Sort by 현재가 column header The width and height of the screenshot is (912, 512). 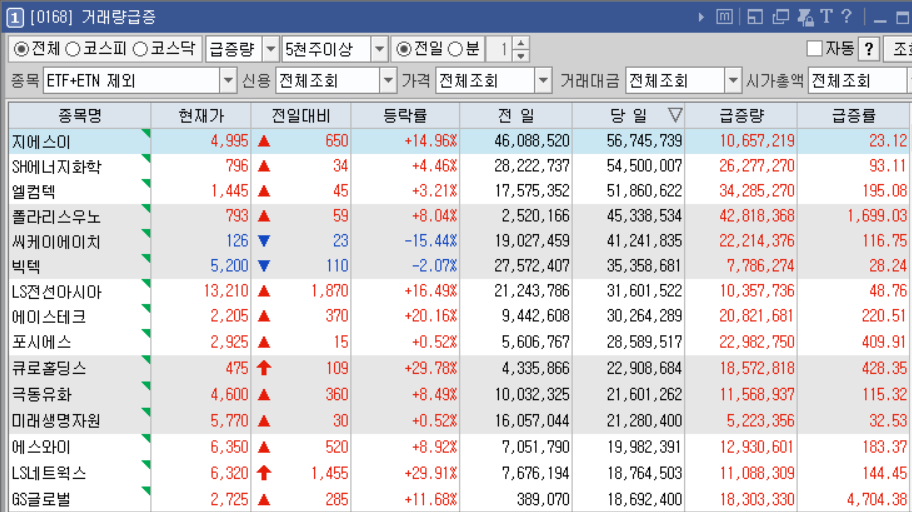(x=201, y=115)
